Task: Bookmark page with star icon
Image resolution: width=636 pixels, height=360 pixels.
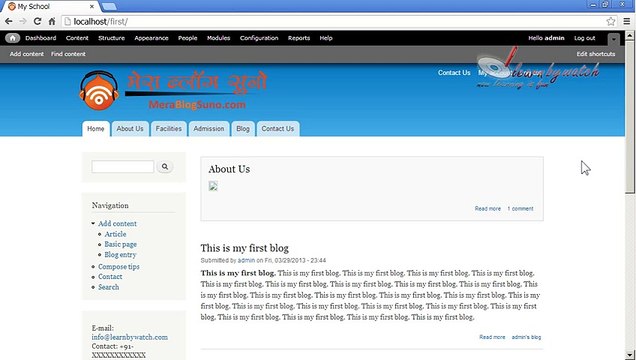Action: [611, 21]
